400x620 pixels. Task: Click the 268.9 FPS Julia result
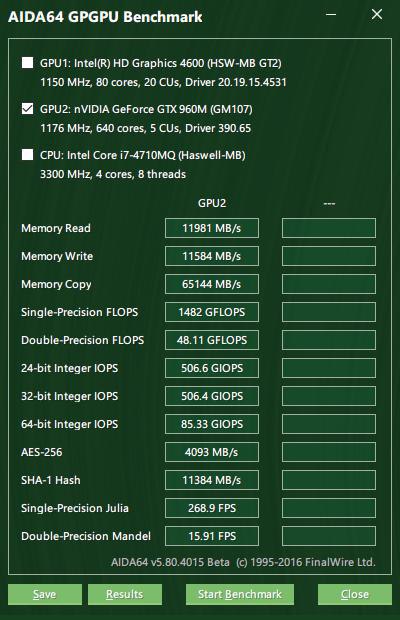[x=212, y=508]
